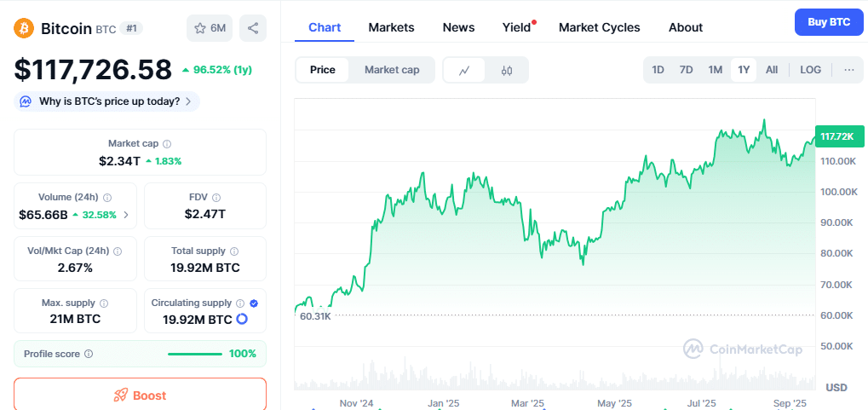This screenshot has height=410, width=868.
Task: Click the 100.00K y-axis label
Action: [839, 192]
